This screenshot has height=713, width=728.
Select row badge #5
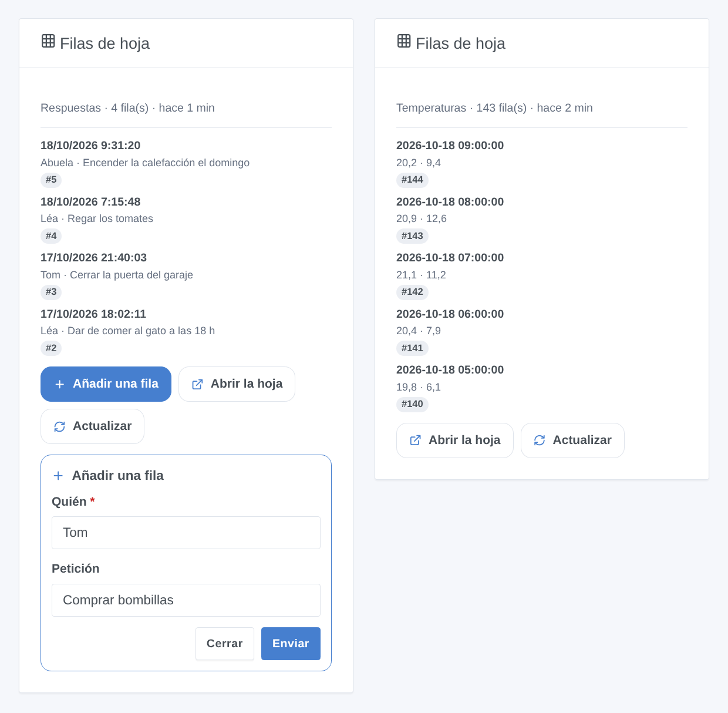point(51,180)
